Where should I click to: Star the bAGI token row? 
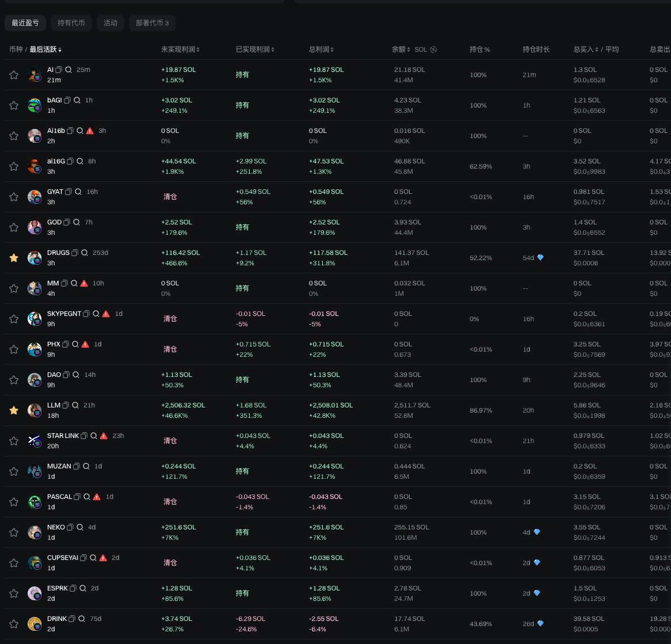(x=14, y=105)
